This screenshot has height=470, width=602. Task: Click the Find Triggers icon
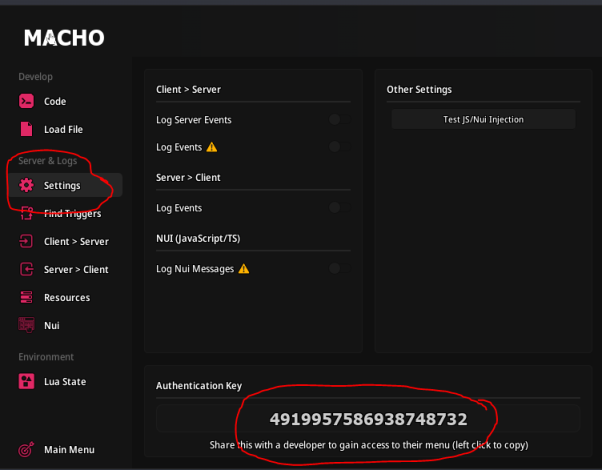point(26,213)
